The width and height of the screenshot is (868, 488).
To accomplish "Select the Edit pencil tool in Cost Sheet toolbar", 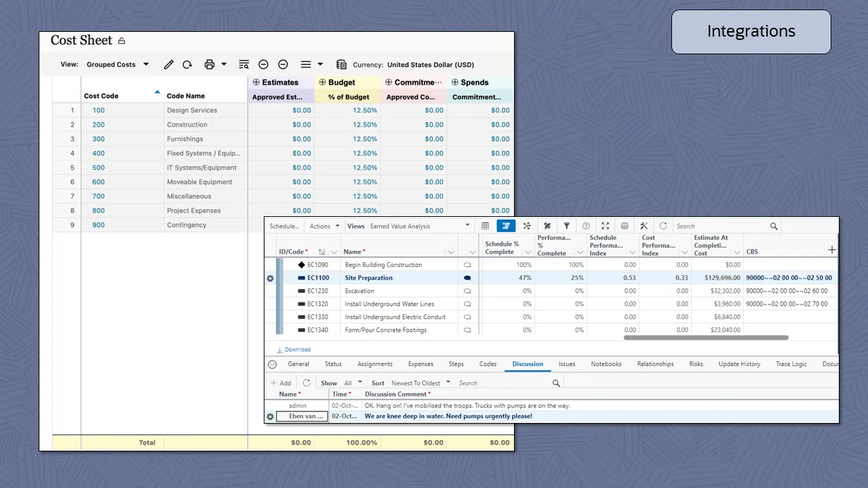I will [x=168, y=64].
